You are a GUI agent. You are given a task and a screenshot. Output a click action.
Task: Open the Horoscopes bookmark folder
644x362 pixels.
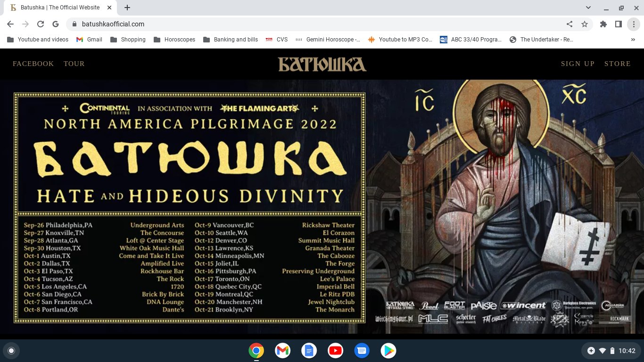click(173, 40)
